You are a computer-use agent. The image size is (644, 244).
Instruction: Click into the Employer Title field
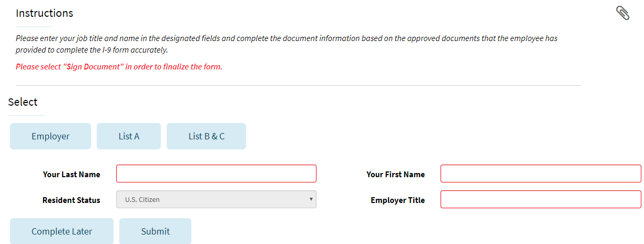point(540,199)
